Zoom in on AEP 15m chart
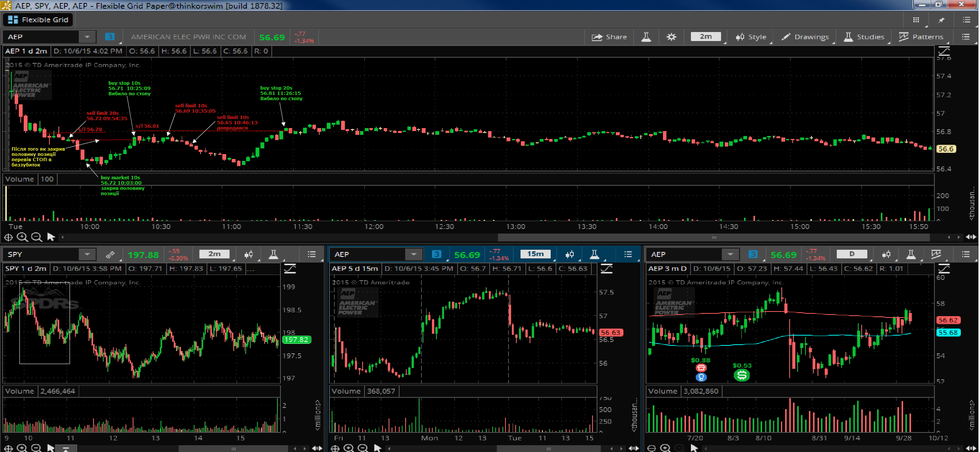Image resolution: width=980 pixels, height=452 pixels. 349,448
